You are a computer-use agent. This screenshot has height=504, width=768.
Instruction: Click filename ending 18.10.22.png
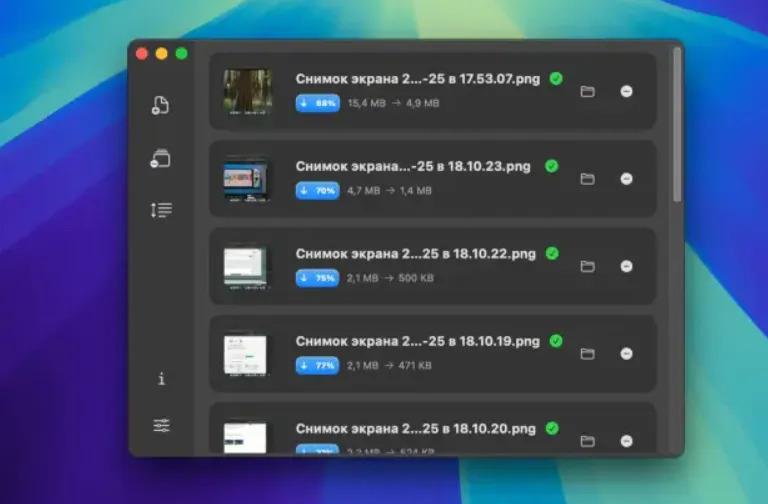[x=416, y=254]
